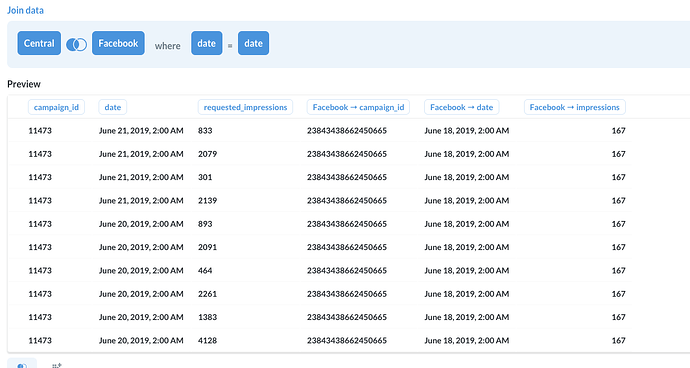Click the Join data step heading

[x=26, y=10]
